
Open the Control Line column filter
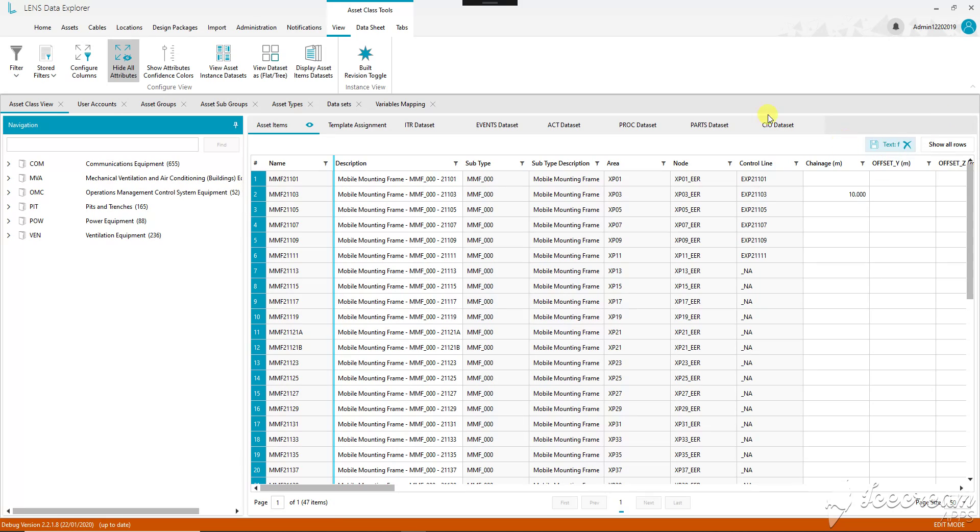coord(796,163)
